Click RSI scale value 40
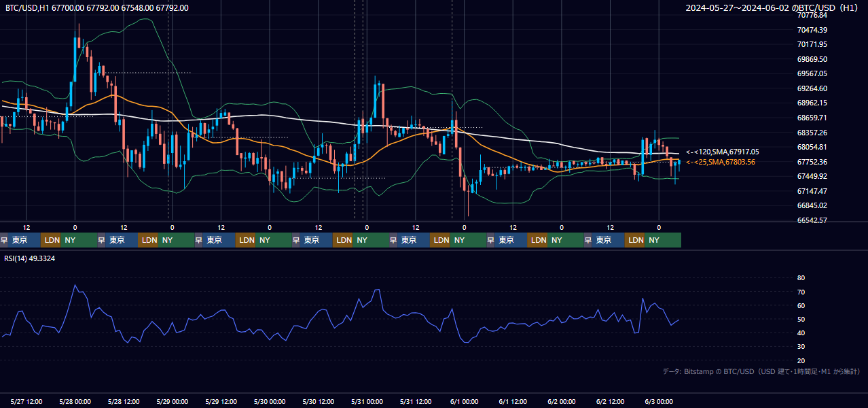The image size is (868, 408). [x=801, y=333]
